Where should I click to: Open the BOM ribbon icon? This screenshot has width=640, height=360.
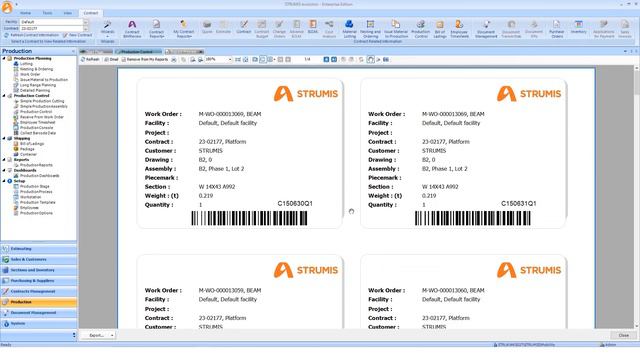click(x=313, y=27)
